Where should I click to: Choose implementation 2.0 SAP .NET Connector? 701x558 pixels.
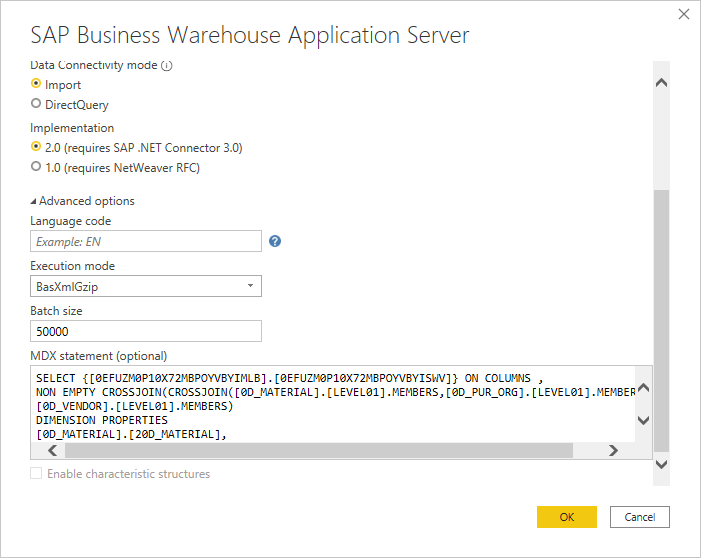36,147
